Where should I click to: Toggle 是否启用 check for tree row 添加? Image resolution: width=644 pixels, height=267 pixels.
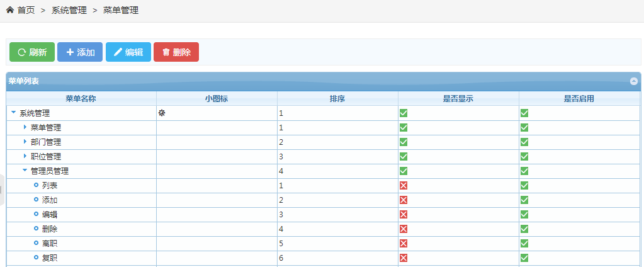point(524,200)
